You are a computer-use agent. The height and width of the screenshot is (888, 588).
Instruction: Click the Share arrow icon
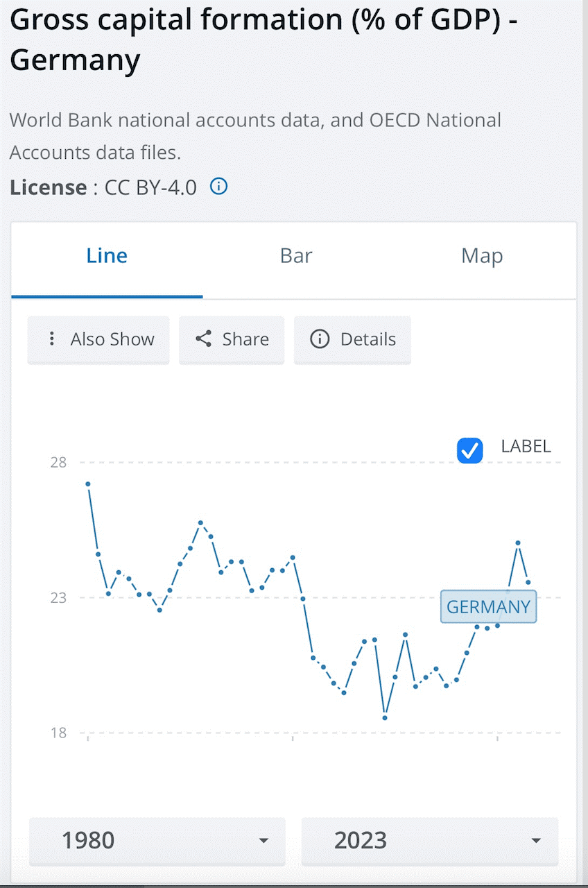tap(203, 339)
